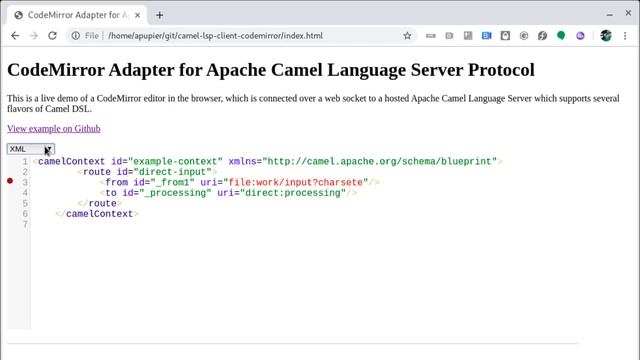Click the browser forward arrow
The width and height of the screenshot is (640, 360).
pos(34,36)
